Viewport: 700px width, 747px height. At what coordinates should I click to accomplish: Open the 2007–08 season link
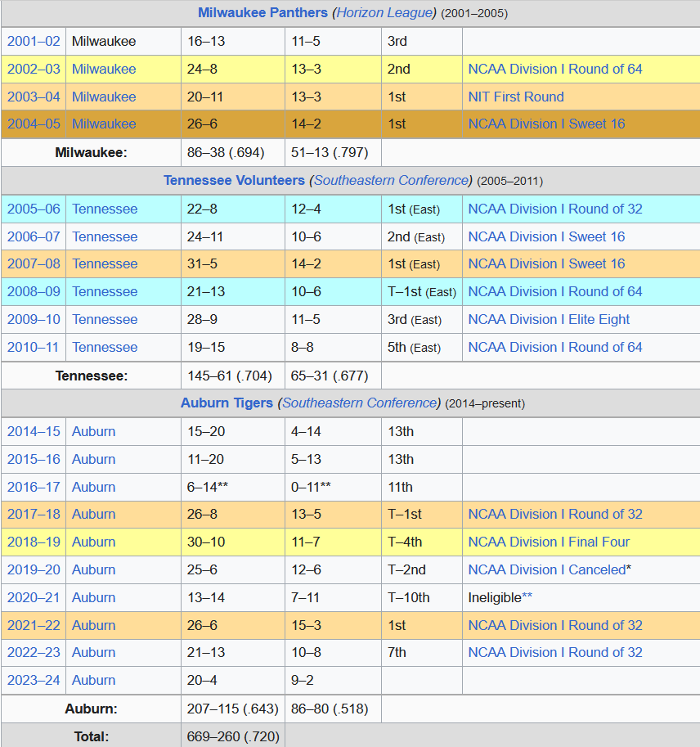(x=34, y=264)
